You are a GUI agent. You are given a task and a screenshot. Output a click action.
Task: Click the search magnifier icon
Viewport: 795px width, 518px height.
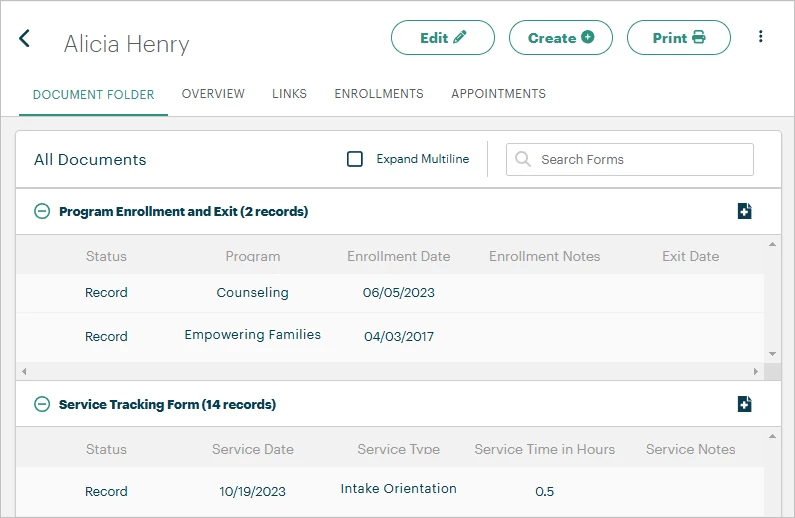[522, 159]
